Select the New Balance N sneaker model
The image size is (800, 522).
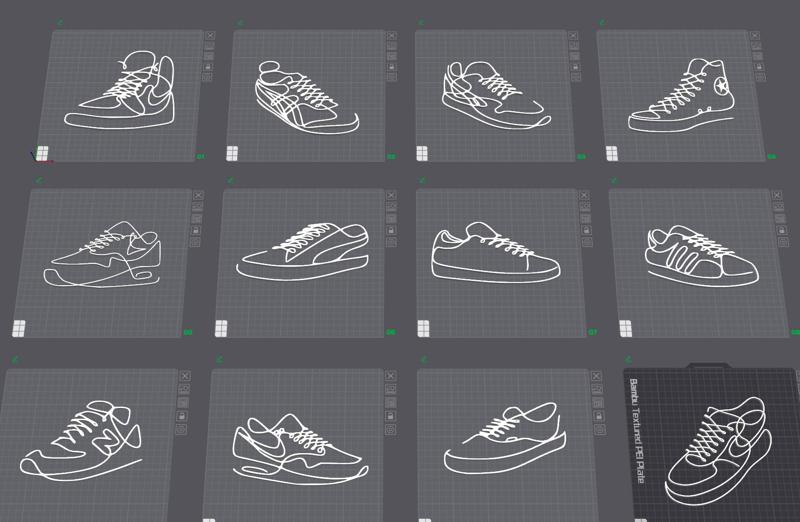click(x=81, y=441)
